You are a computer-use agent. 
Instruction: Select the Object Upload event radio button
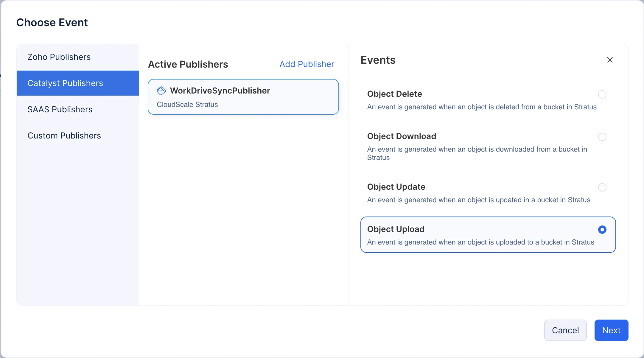[602, 230]
